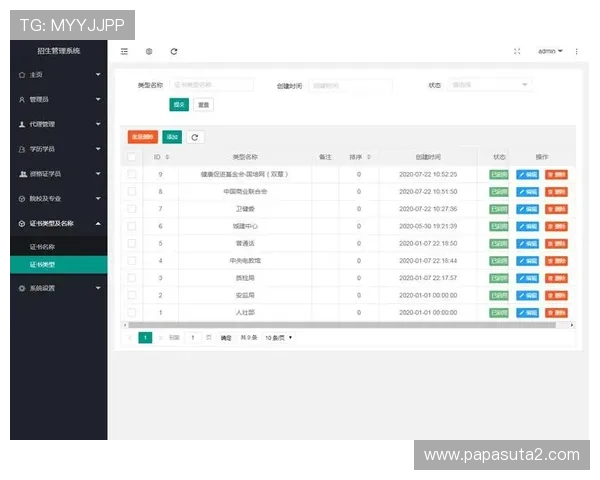The height and width of the screenshot is (480, 600).
Task: Click the table refresh icon button
Action: tap(195, 137)
